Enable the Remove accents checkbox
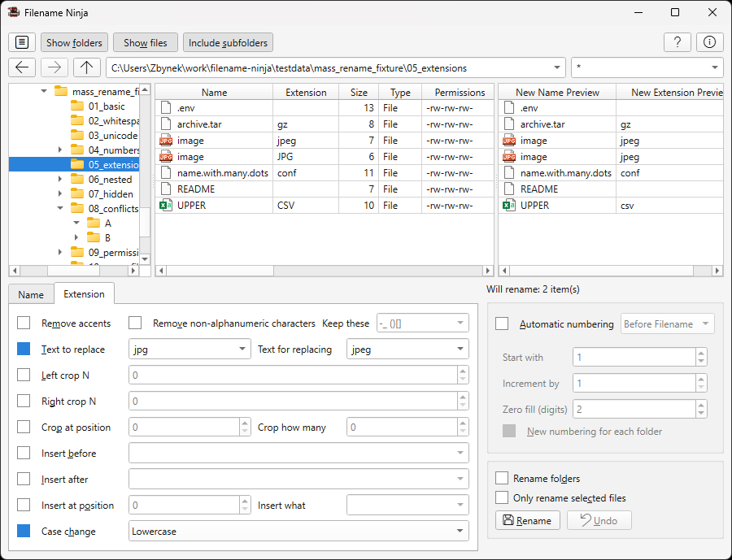The height and width of the screenshot is (560, 732). [23, 323]
